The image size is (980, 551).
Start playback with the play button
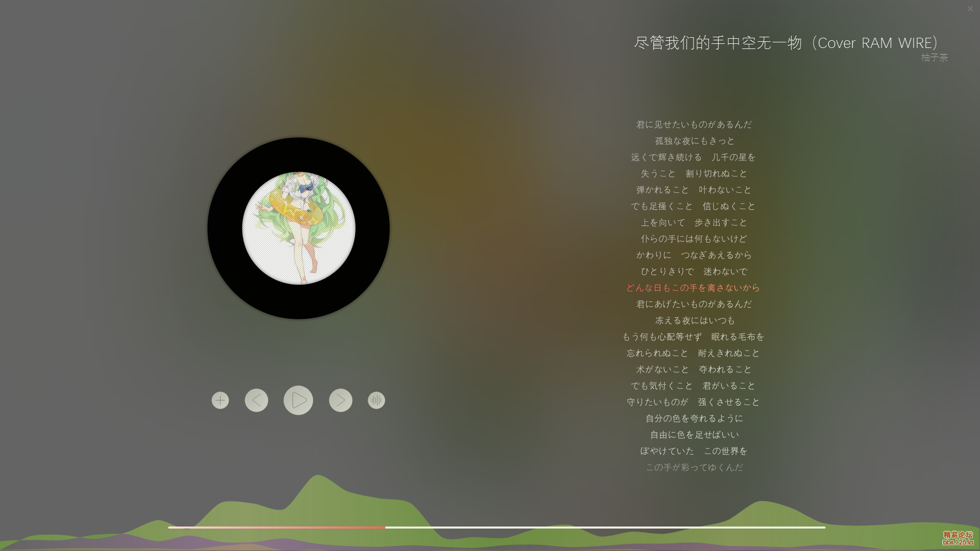click(x=298, y=400)
